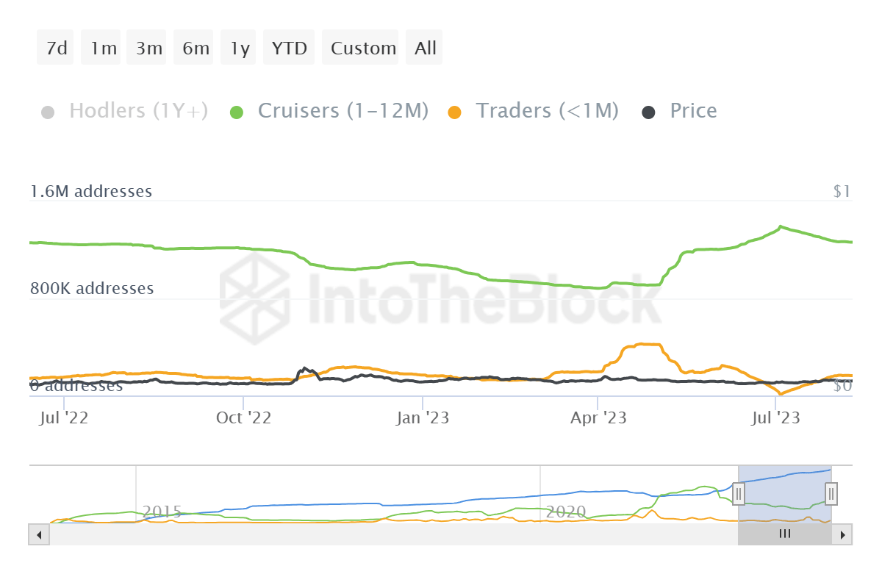This screenshot has width=882, height=588.
Task: Open the Custom date range selector
Action: coord(361,47)
